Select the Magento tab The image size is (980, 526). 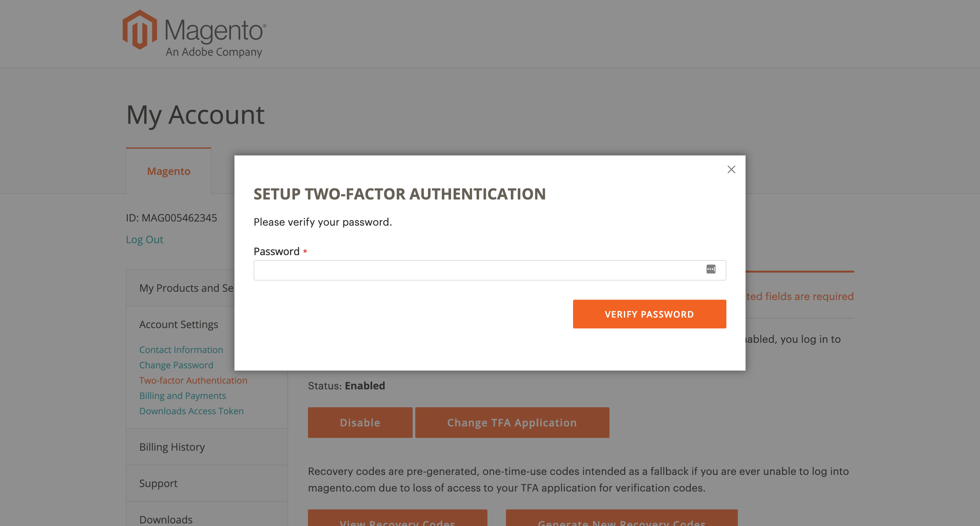click(169, 171)
